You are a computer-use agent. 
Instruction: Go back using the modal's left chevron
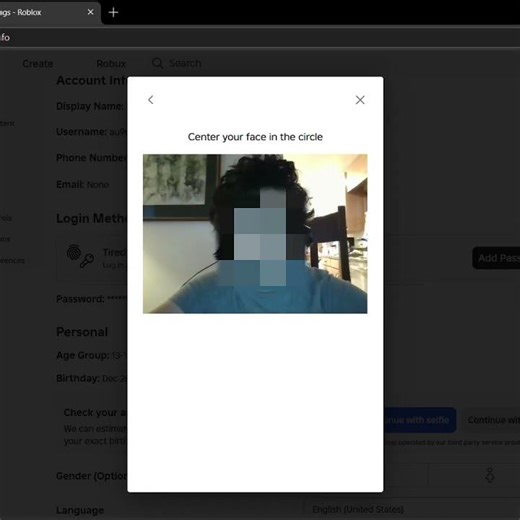(151, 100)
